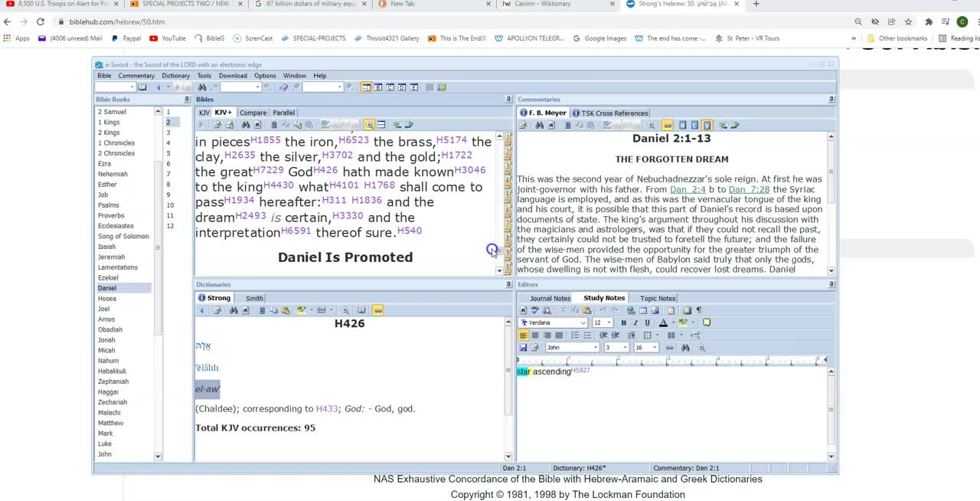Open the Commentary menu

[136, 76]
